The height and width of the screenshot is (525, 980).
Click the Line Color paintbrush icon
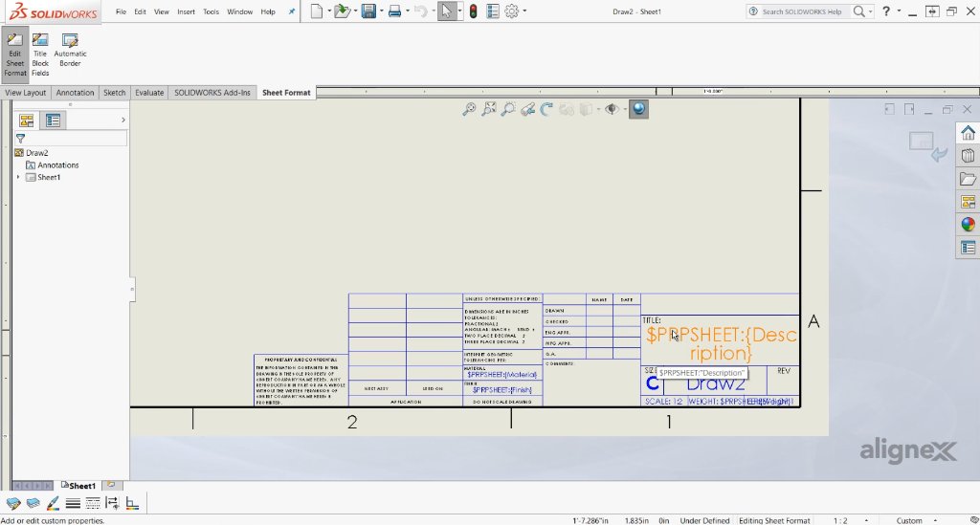pos(54,503)
